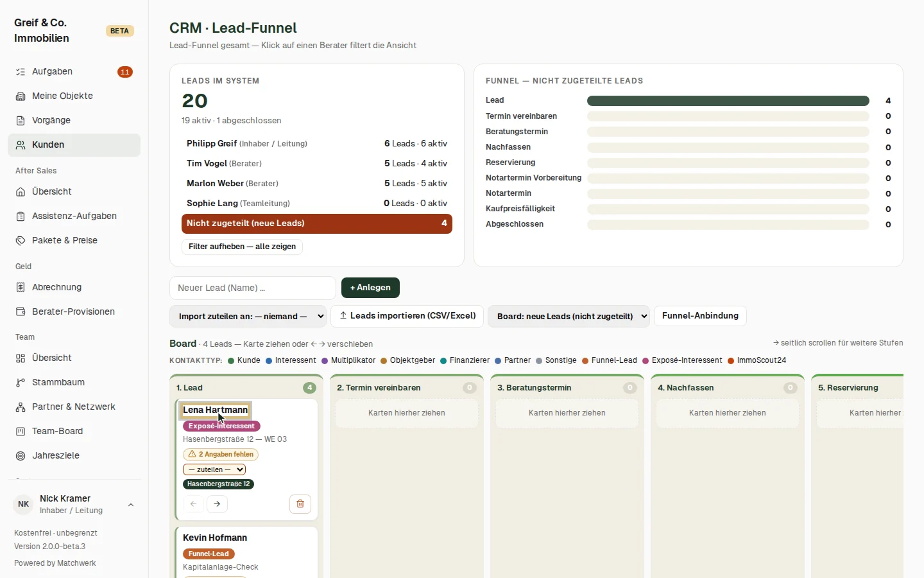Click the home icon beside After Sales Übersicht
Viewport: 924px width, 578px height.
[x=21, y=192]
